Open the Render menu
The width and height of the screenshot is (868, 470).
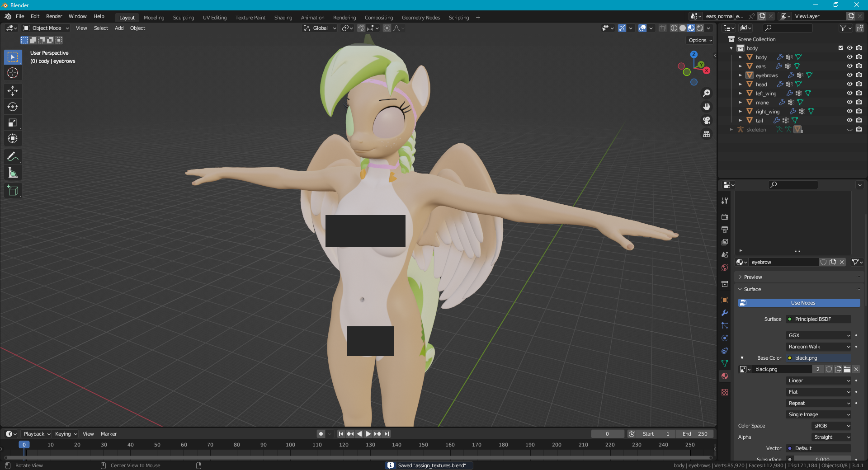coord(54,16)
